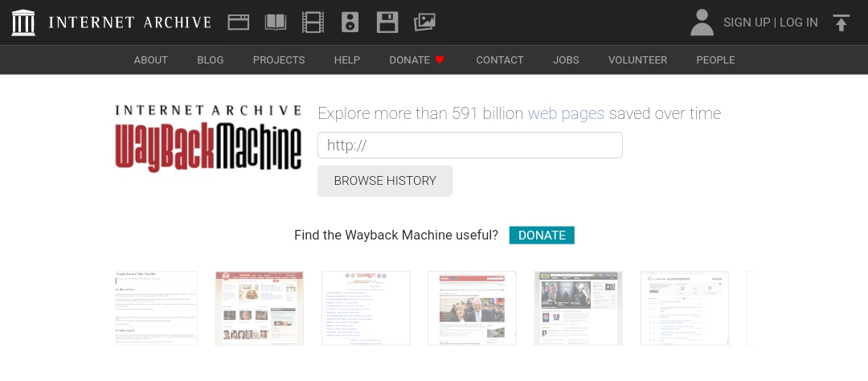868x381 pixels.
Task: Open the CONTACT menu item
Action: point(500,59)
